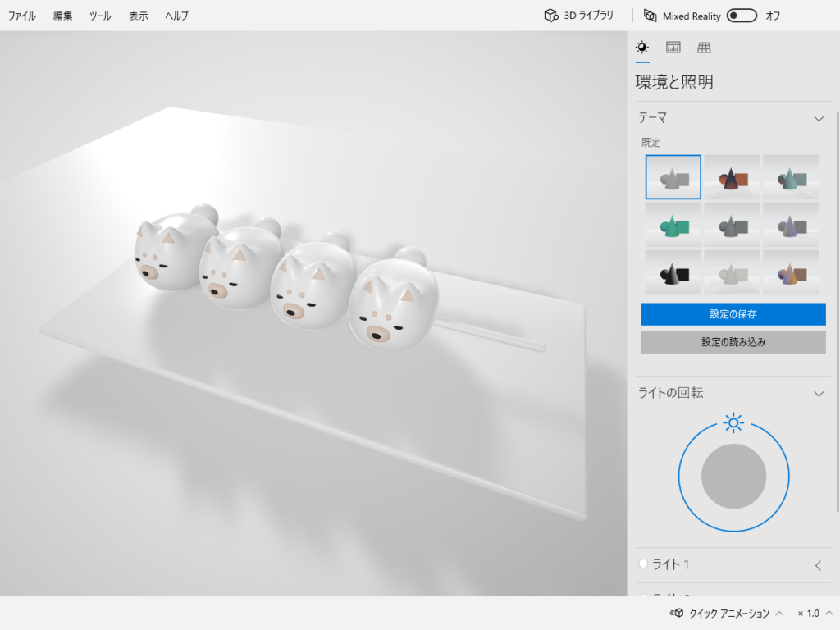
Task: Open the Environment and Lighting sun tab
Action: (642, 48)
